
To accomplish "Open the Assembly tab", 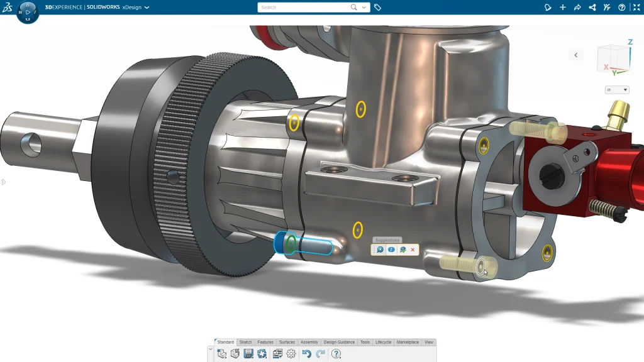I will pos(309,343).
